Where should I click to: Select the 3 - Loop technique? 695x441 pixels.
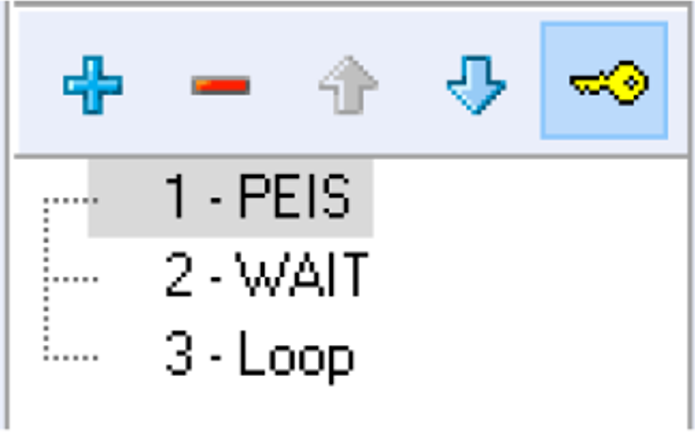(259, 356)
